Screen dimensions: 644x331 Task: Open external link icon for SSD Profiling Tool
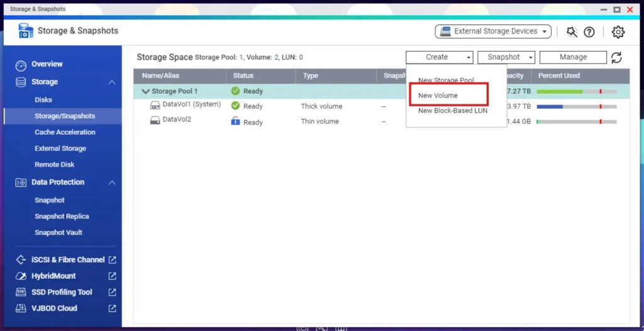coord(112,292)
